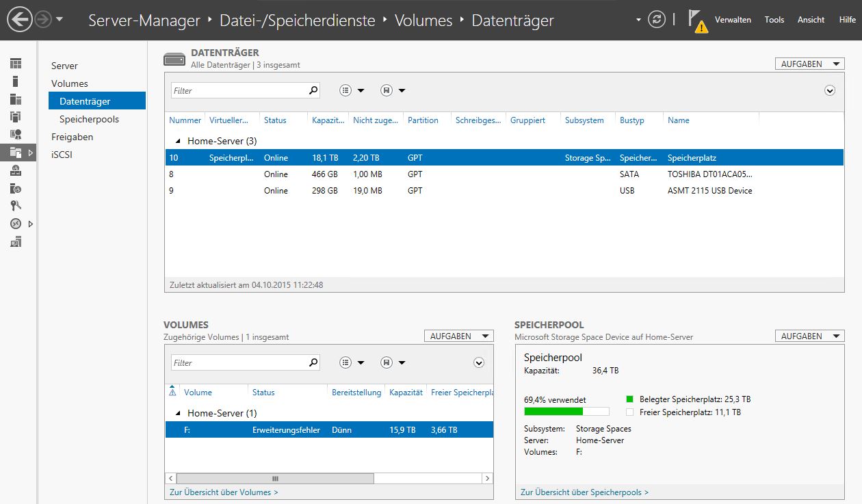Image resolution: width=862 pixels, height=504 pixels.
Task: Select iSCSI in the navigation pane
Action: (x=62, y=155)
